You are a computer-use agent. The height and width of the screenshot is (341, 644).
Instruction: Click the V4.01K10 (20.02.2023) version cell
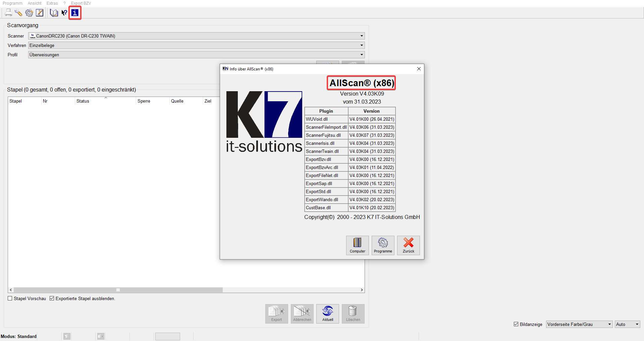(372, 208)
